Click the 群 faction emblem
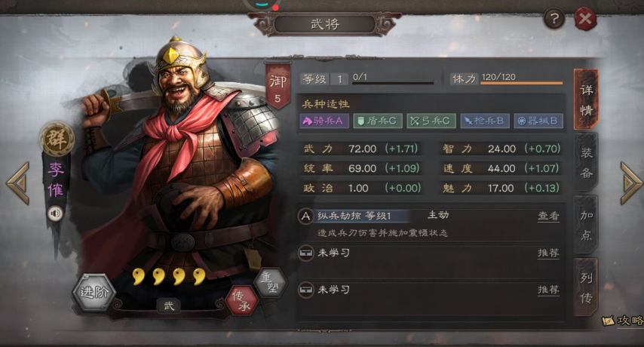This screenshot has width=644, height=347. (x=57, y=139)
